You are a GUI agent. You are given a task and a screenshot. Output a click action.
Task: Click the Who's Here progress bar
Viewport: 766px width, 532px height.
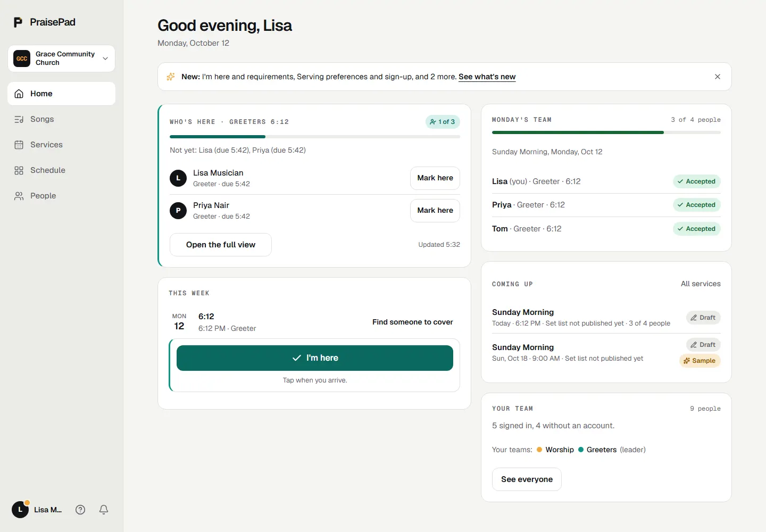point(315,137)
